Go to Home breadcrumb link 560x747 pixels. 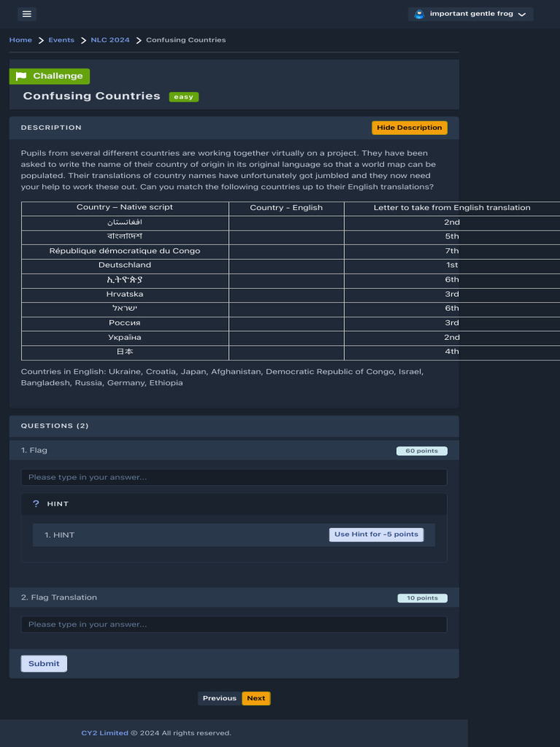[20, 40]
